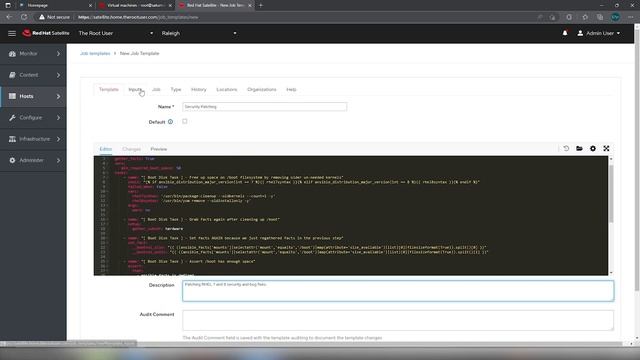Open the Raleigh location dropdown
The image size is (640, 360).
[x=199, y=33]
